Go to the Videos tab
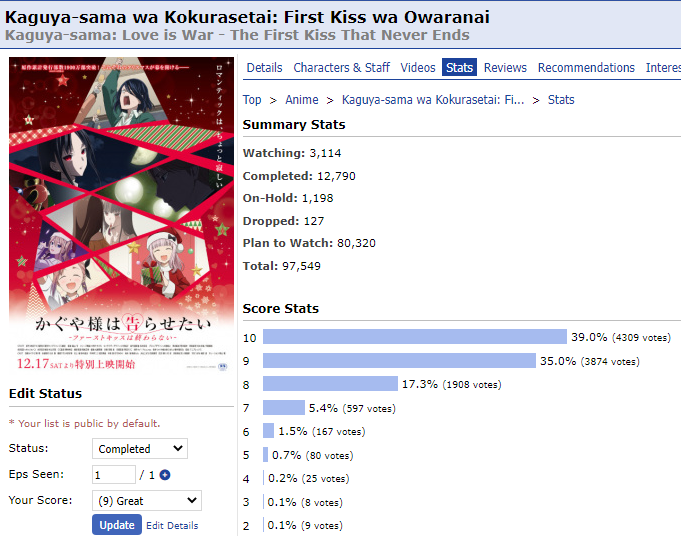681x536 pixels. tap(418, 68)
